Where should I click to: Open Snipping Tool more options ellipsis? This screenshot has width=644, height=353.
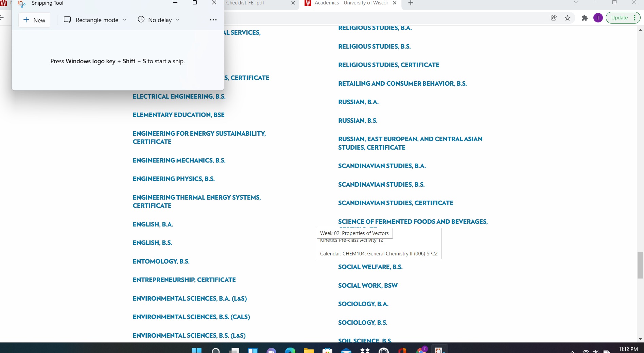(213, 20)
